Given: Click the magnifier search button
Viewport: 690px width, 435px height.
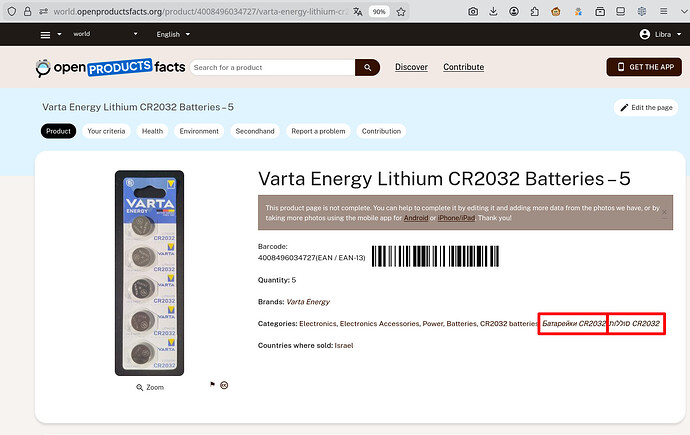Looking at the screenshot, I should coord(367,68).
